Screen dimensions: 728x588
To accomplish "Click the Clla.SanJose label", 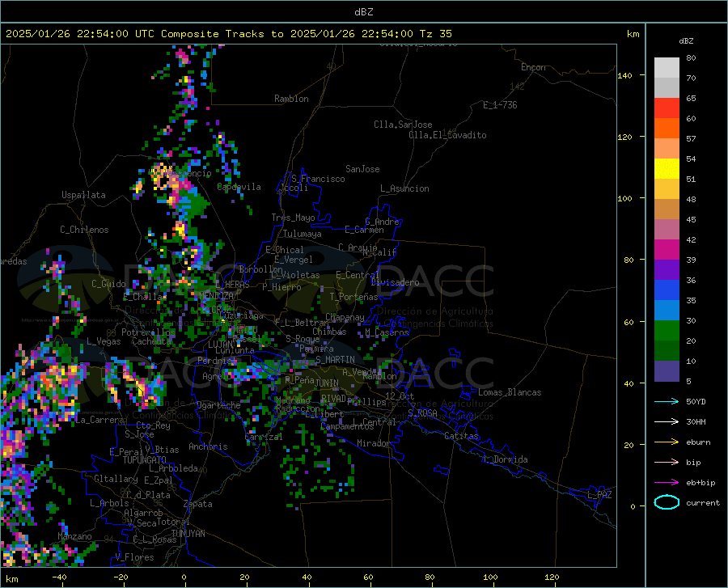I will coord(403,125).
